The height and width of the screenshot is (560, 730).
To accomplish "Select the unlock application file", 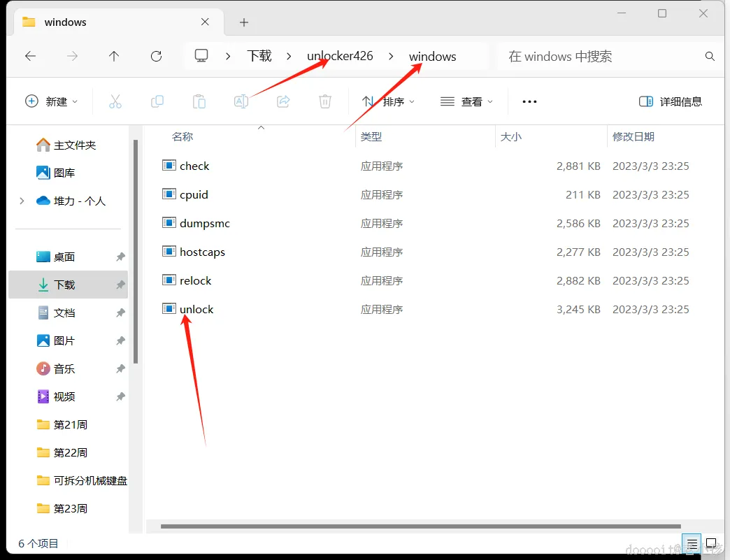I will [196, 309].
